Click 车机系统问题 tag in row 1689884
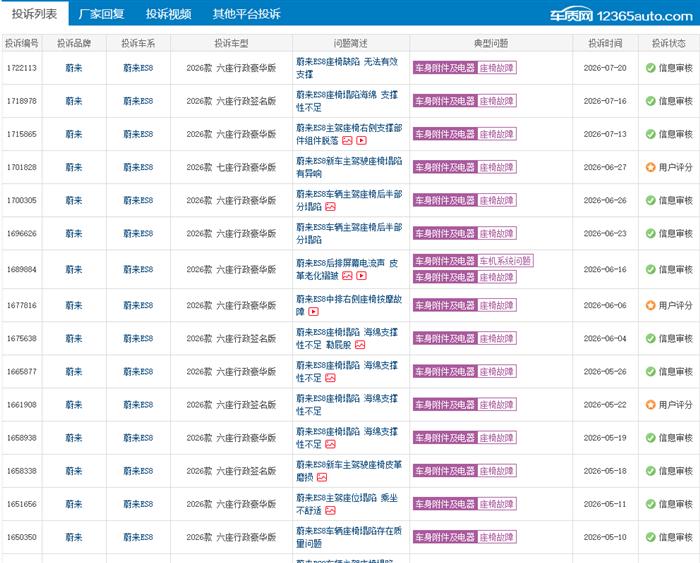This screenshot has width=700, height=563. tap(505, 261)
